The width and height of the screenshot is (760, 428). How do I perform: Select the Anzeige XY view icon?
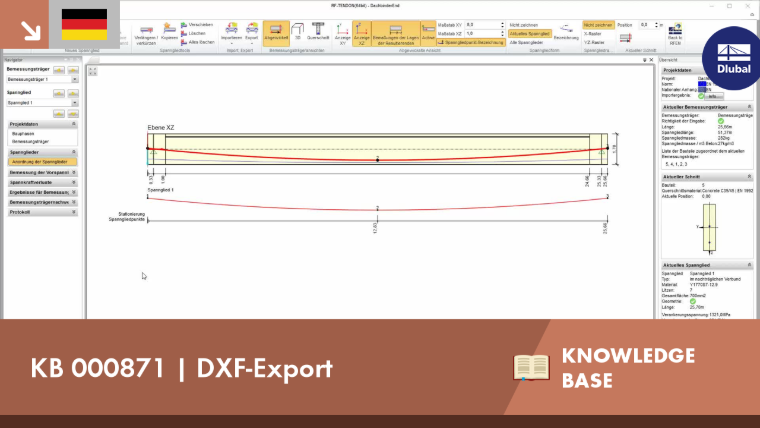point(342,34)
